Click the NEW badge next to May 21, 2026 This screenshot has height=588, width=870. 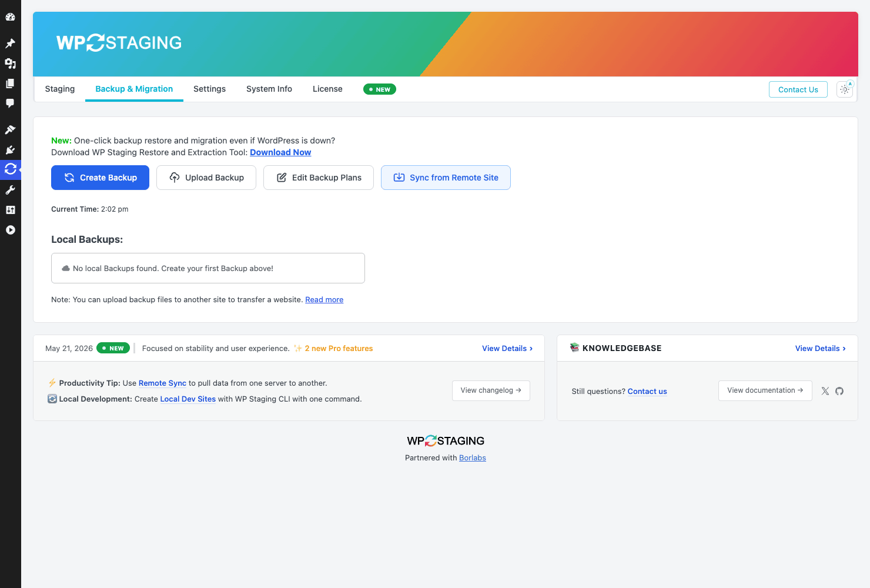[x=113, y=348]
